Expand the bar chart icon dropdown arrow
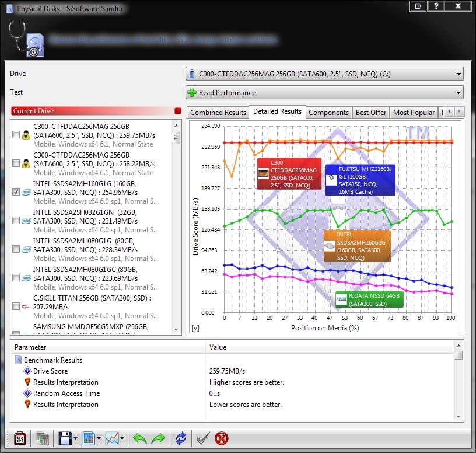 (99, 438)
